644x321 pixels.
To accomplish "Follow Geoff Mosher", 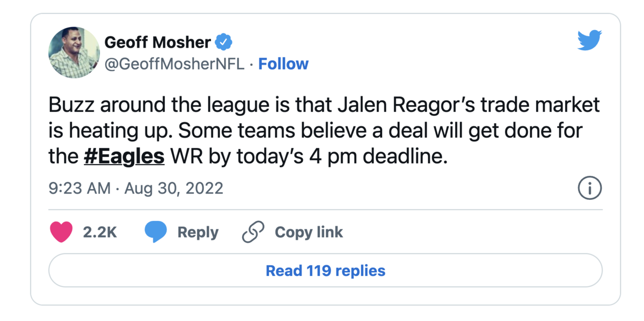I will tap(283, 64).
